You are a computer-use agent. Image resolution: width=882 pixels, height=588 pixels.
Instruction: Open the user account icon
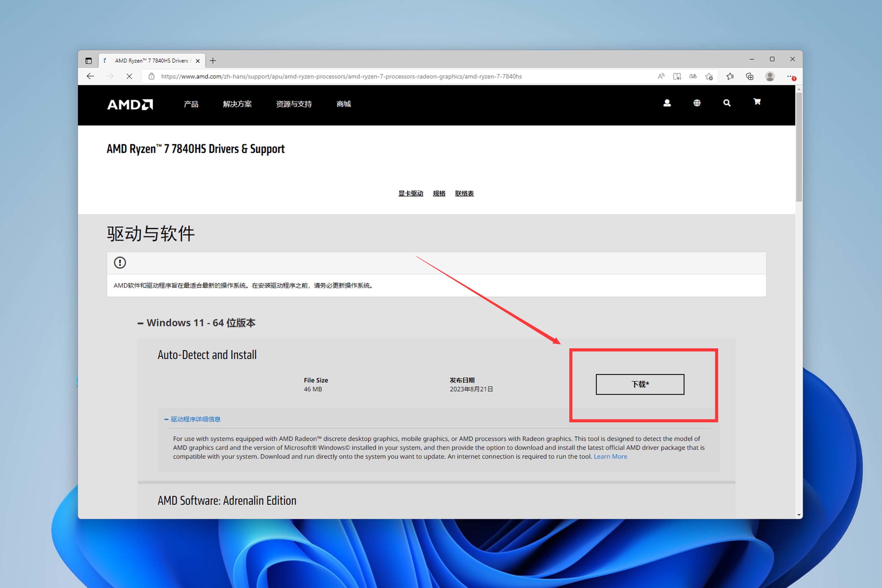point(667,103)
